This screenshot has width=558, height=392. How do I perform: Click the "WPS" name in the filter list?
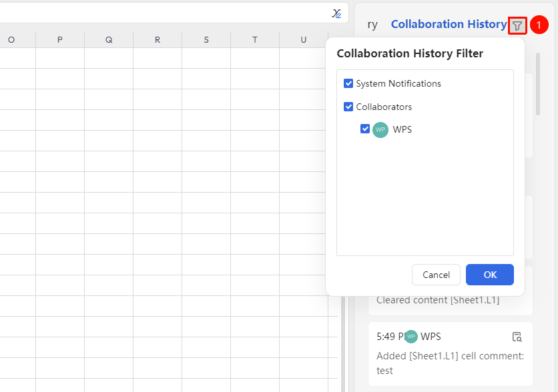point(402,129)
